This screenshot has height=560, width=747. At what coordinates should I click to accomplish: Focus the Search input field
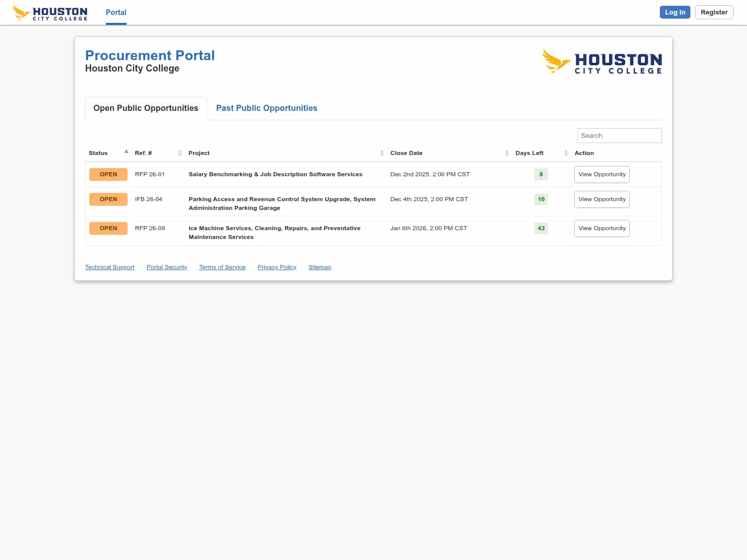click(x=619, y=136)
